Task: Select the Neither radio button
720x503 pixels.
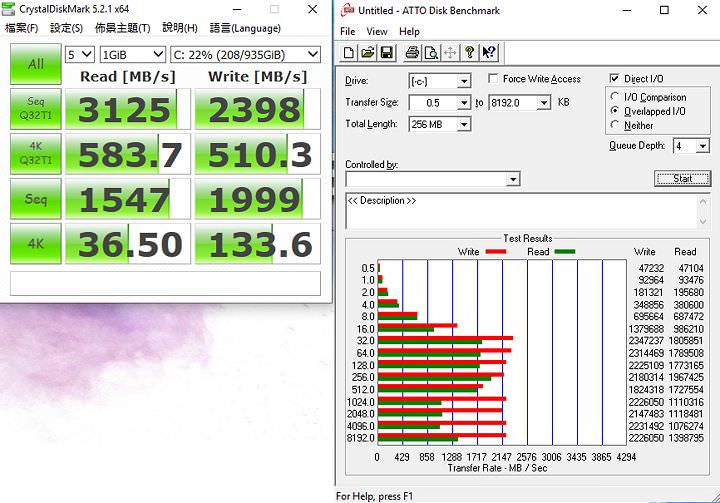Action: tap(615, 125)
